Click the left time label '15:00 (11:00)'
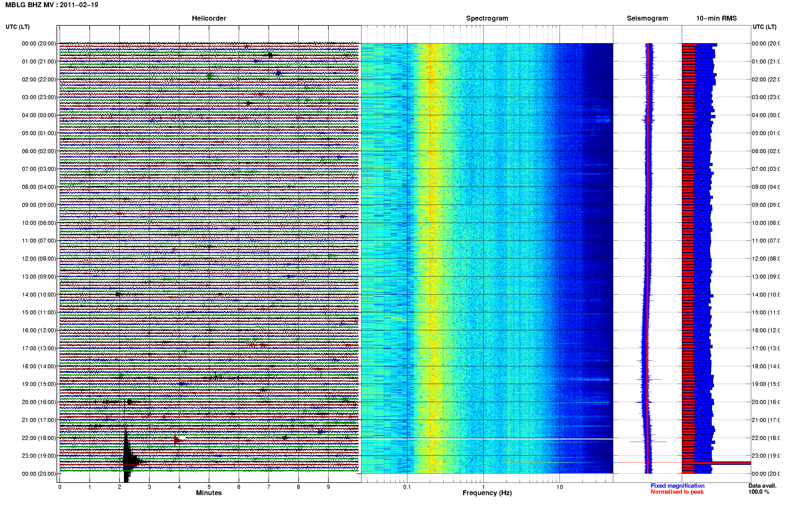This screenshot has width=812, height=508. (39, 312)
